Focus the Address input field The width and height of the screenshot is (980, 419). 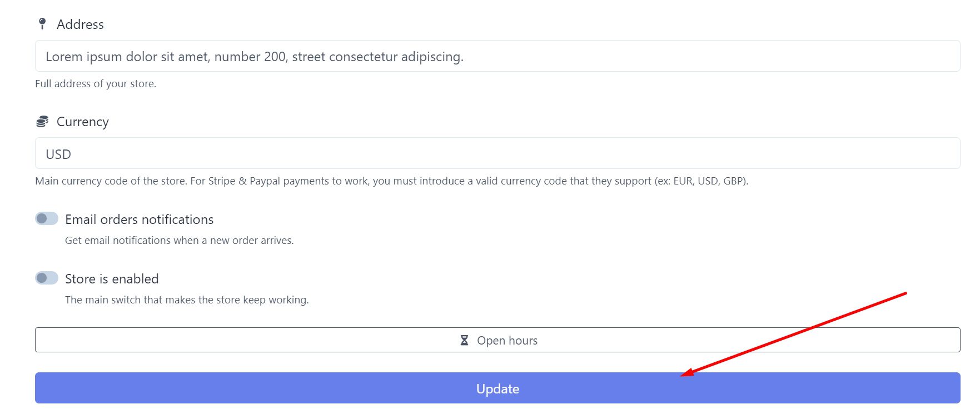[x=498, y=56]
